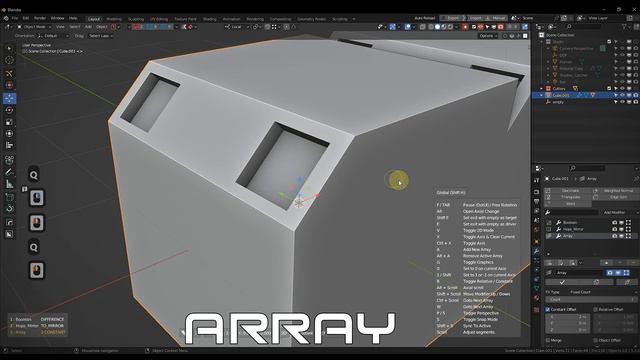The width and height of the screenshot is (640, 360).
Task: Toggle eye visibility of the empty object
Action: (622, 102)
